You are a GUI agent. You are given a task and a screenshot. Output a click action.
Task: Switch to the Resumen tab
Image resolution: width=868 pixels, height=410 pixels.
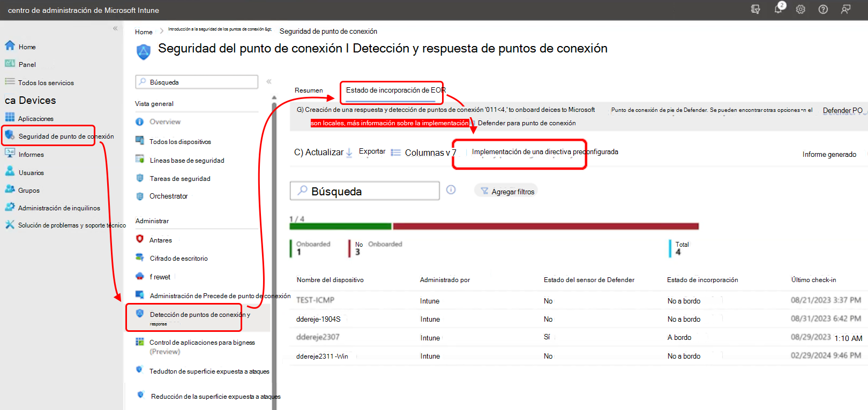tap(309, 90)
